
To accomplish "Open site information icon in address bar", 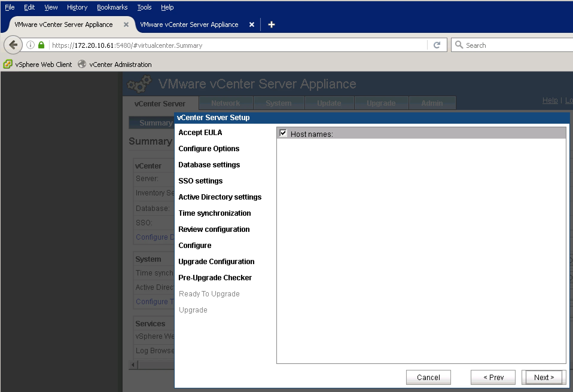I will point(31,45).
